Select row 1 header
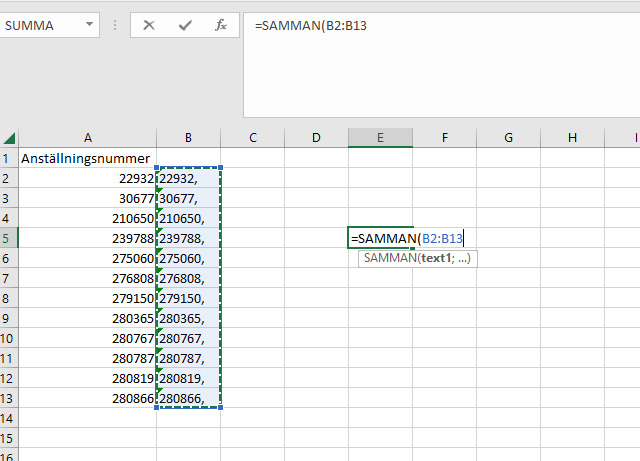 click(9, 158)
